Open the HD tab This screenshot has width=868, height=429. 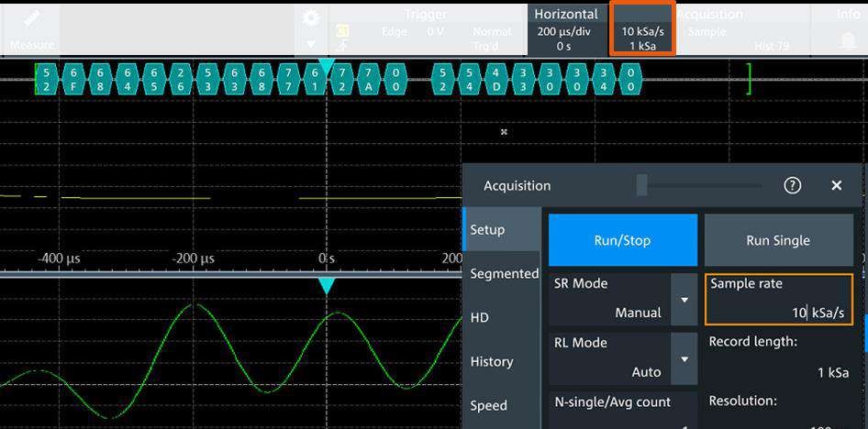pyautogui.click(x=480, y=317)
